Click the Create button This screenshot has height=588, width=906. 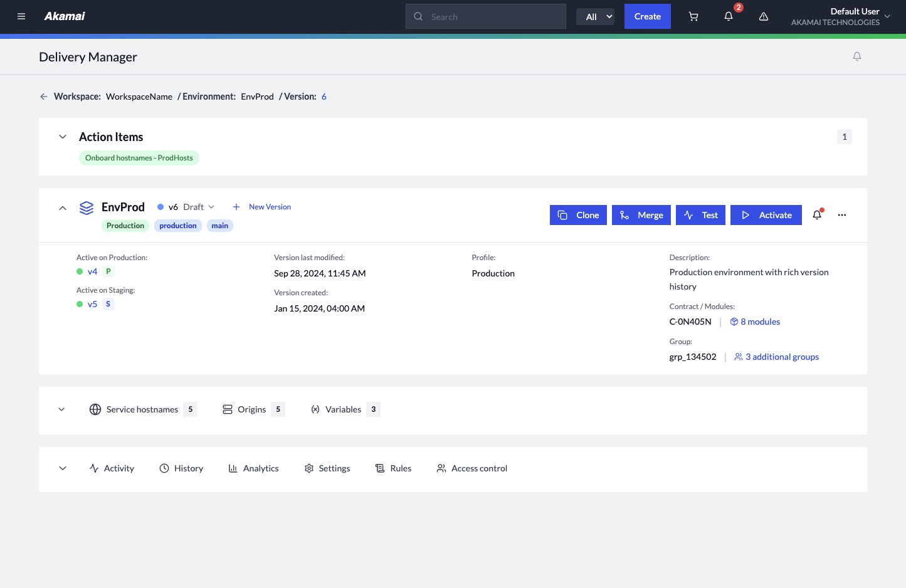[648, 16]
